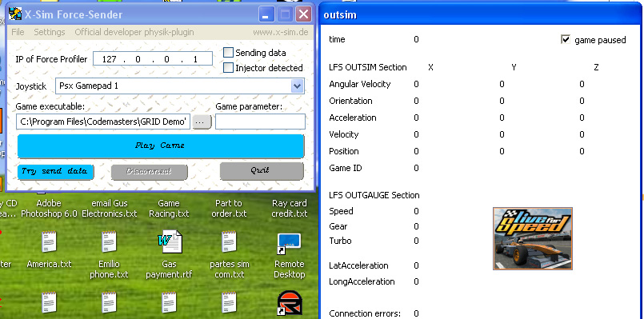Click the red R shortcut icon on the desktop
Image resolution: width=644 pixels, height=319 pixels.
click(x=290, y=303)
